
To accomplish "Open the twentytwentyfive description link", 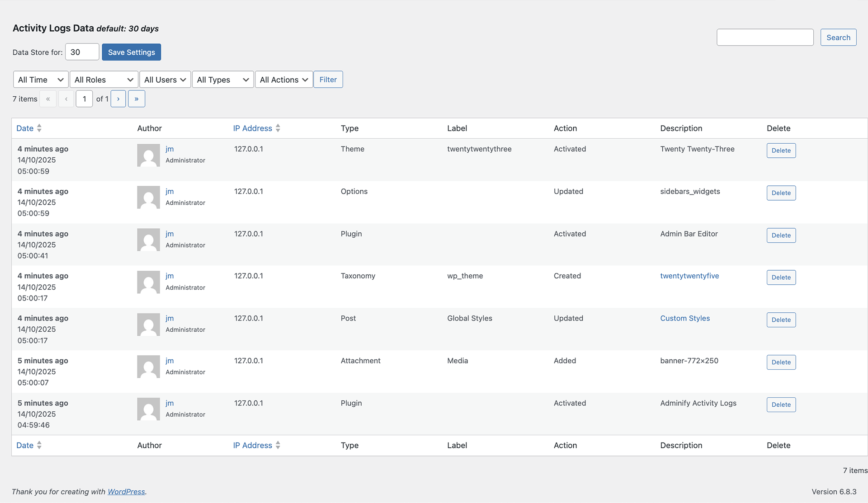I will [x=689, y=276].
